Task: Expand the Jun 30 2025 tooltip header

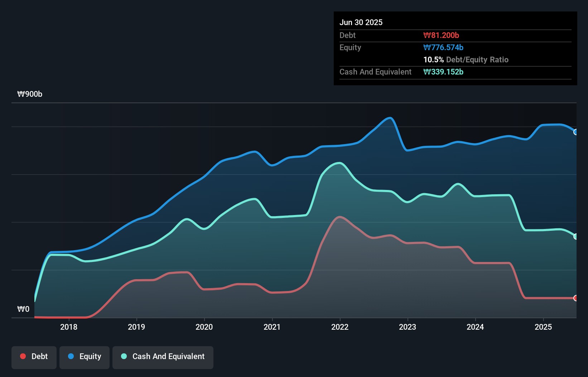Action: 361,22
